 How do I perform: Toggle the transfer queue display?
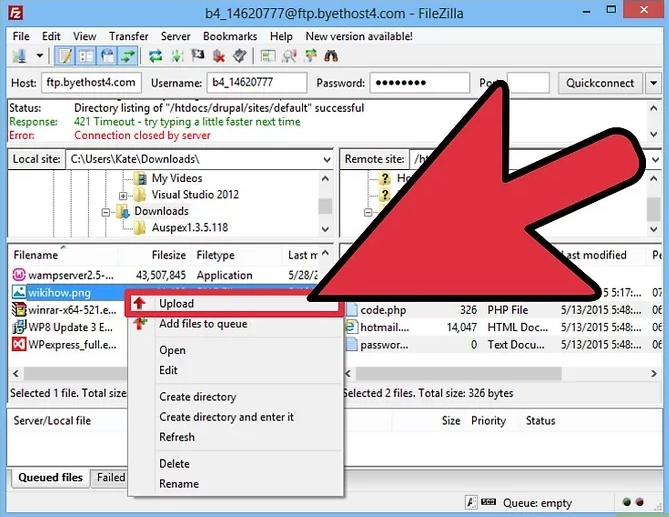coord(130,56)
